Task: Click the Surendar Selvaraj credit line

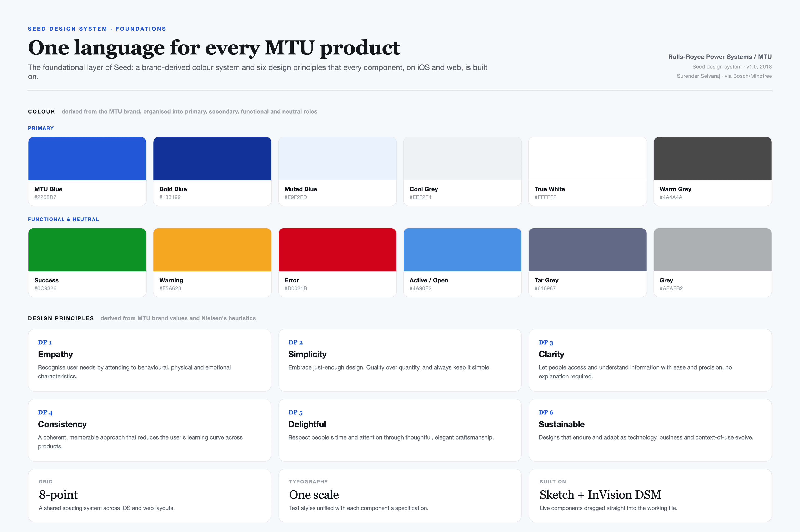Action: [x=724, y=76]
